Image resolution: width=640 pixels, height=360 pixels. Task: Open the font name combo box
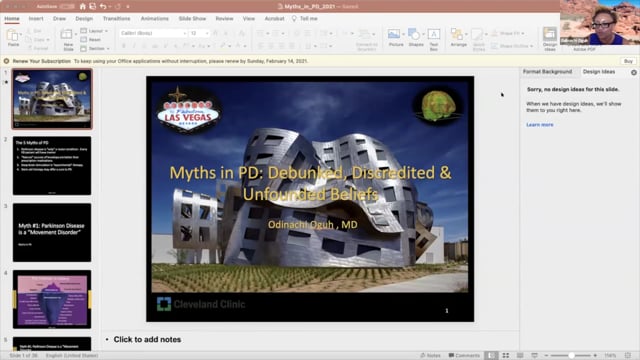pos(153,33)
